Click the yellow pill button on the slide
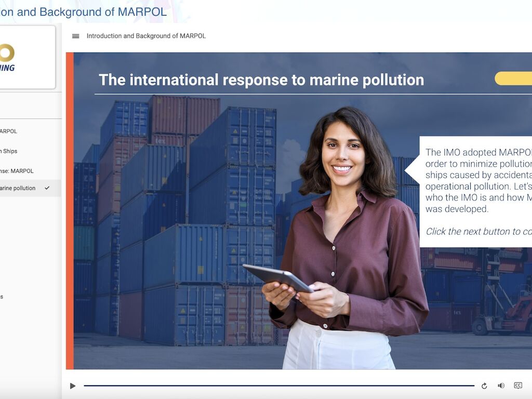 [x=513, y=78]
